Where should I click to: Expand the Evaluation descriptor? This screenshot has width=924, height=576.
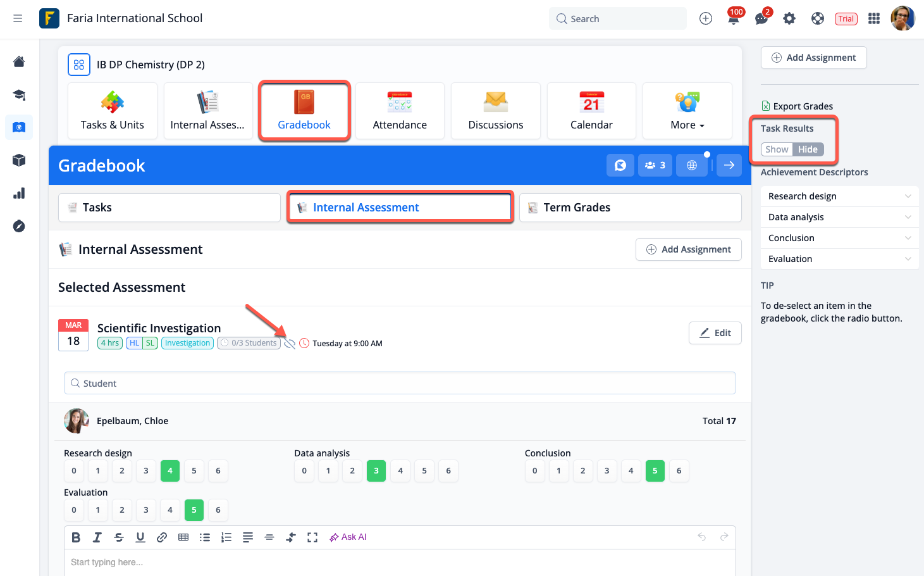pos(839,259)
